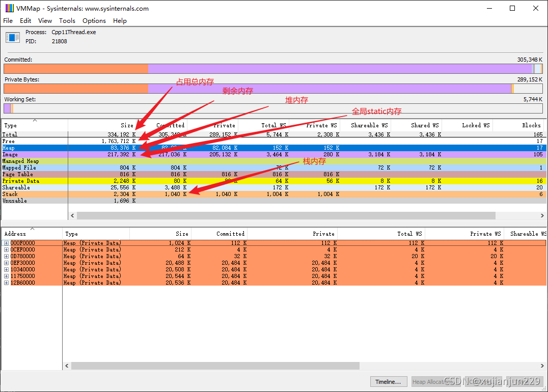Click the Working Set usage bar
Screen dimensions: 548x392
(273, 108)
